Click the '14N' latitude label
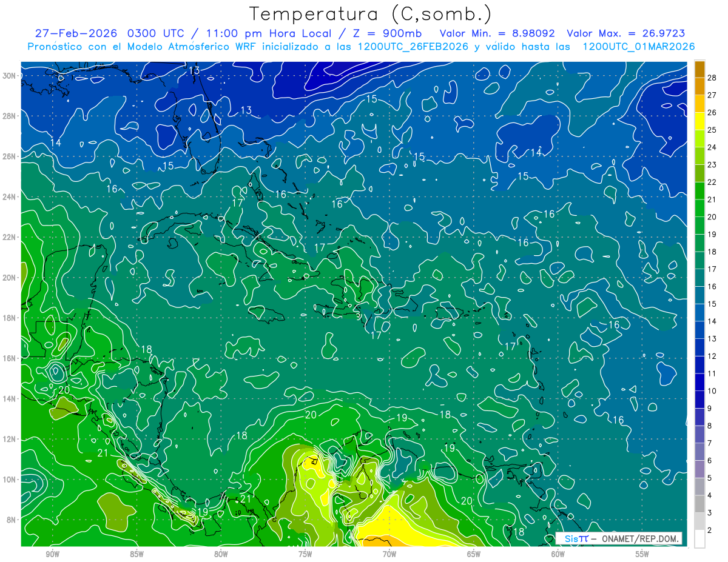Image resolution: width=728 pixels, height=562 pixels. 10,398
